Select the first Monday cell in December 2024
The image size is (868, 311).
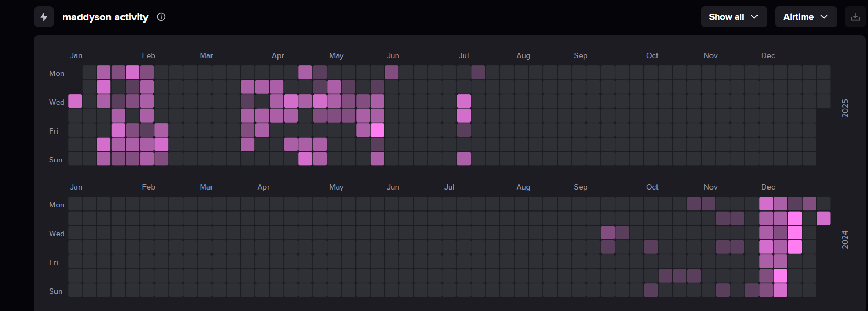[766, 204]
